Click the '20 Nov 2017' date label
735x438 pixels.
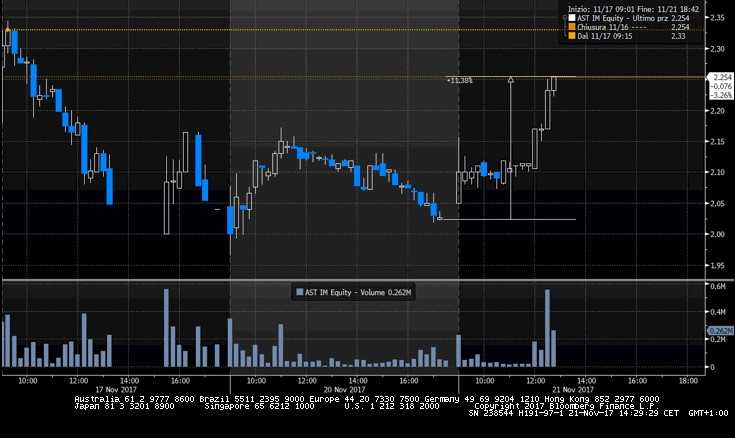[x=344, y=390]
